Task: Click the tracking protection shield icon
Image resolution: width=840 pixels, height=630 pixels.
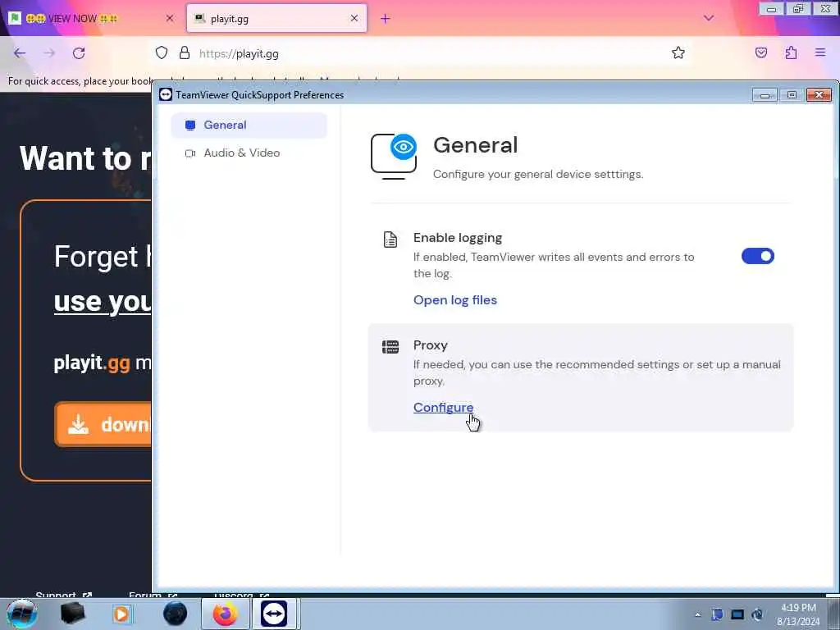Action: click(x=162, y=53)
